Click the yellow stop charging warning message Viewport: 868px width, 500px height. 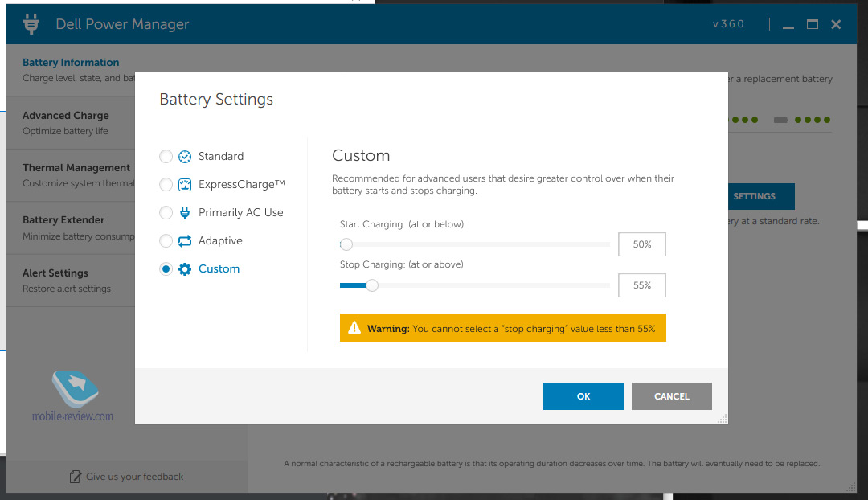pyautogui.click(x=502, y=328)
